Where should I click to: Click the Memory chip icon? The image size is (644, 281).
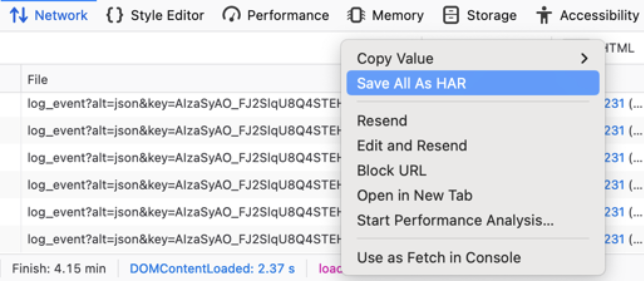(356, 15)
